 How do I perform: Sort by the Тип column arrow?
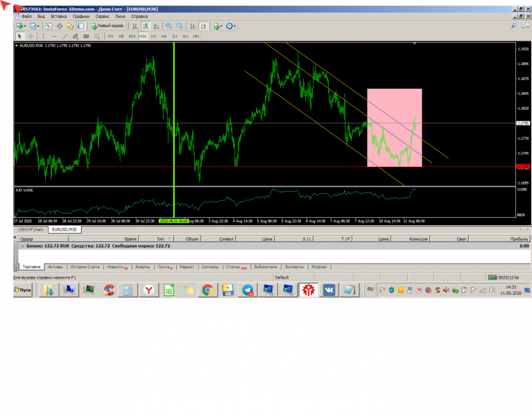click(170, 239)
